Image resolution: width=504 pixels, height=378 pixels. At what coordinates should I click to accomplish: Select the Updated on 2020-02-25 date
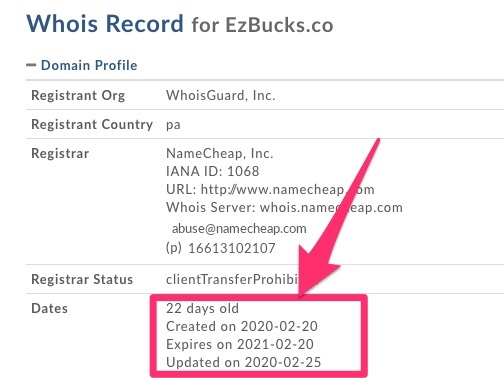pyautogui.click(x=243, y=362)
